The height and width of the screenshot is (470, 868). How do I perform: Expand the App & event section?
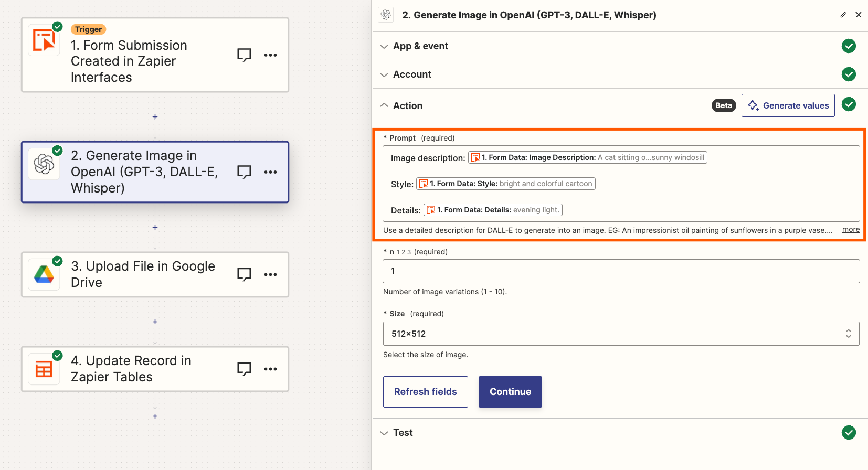coord(384,46)
